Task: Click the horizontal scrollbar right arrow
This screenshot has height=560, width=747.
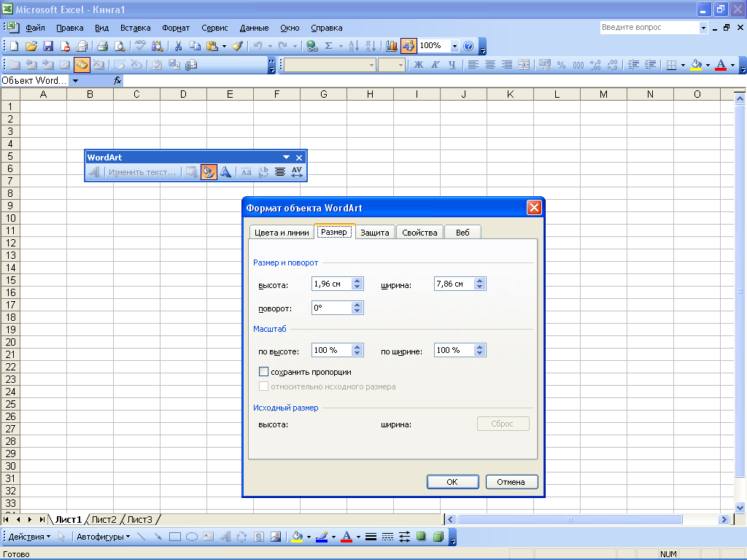Action: coord(724,519)
